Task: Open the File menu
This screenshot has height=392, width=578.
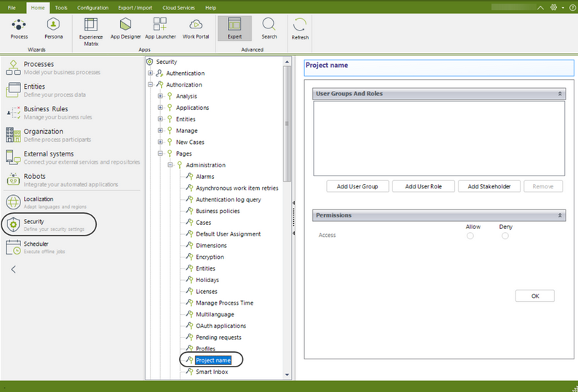Action: pyautogui.click(x=12, y=8)
